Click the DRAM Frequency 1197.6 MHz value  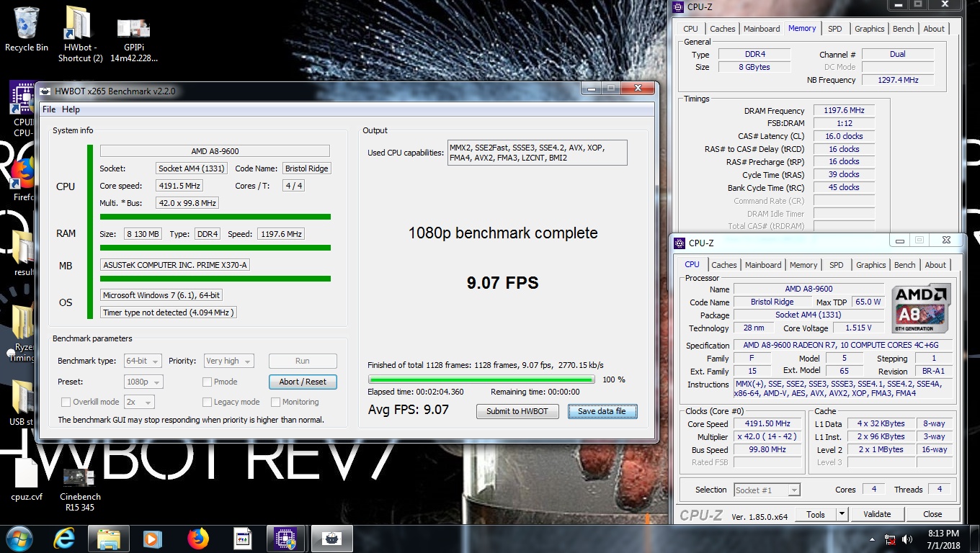(844, 111)
